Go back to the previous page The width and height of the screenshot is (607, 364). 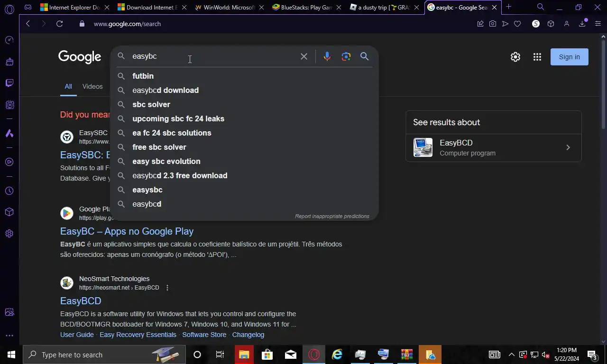pyautogui.click(x=28, y=24)
